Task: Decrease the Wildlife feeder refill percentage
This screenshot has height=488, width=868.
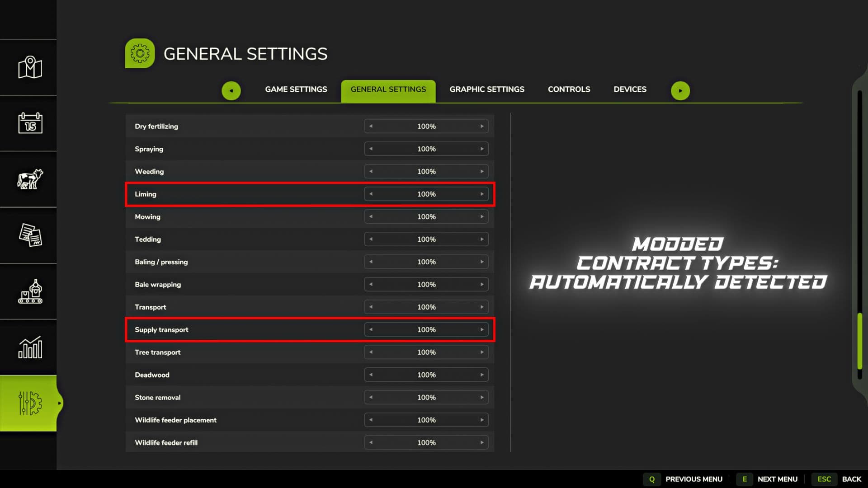Action: (371, 442)
